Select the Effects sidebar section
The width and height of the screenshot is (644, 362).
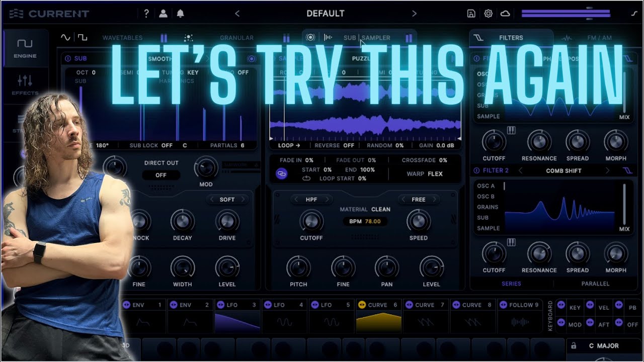25,85
